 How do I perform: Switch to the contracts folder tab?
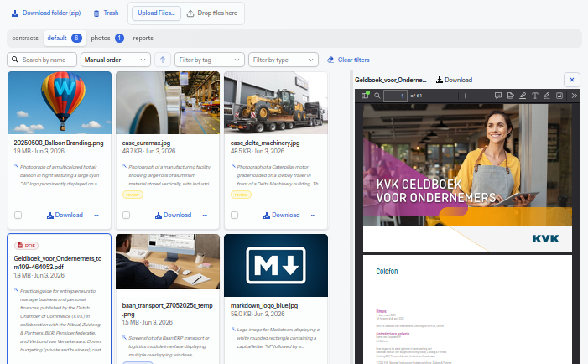point(25,39)
